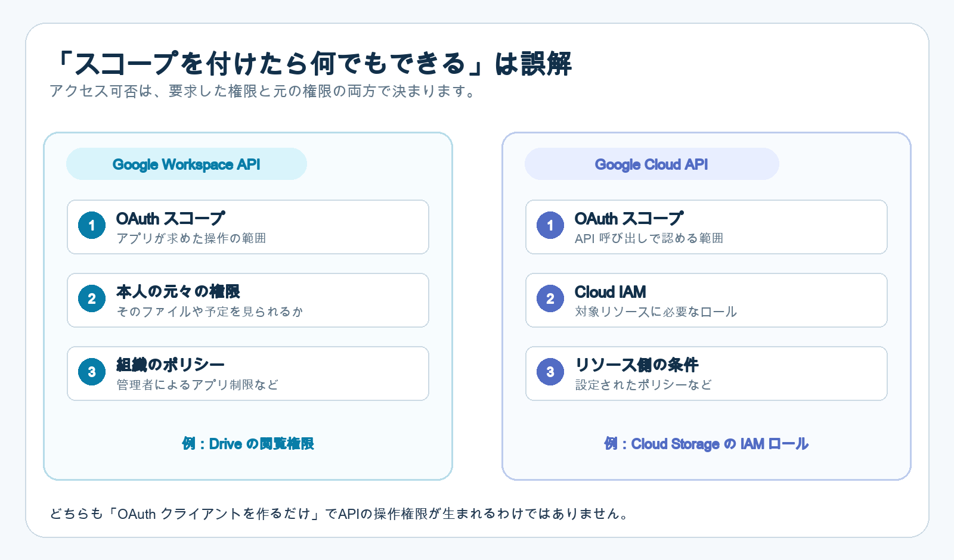Click number 1 badge beside API 呼び出しで認める範囲
This screenshot has height=560, width=954.
(550, 225)
